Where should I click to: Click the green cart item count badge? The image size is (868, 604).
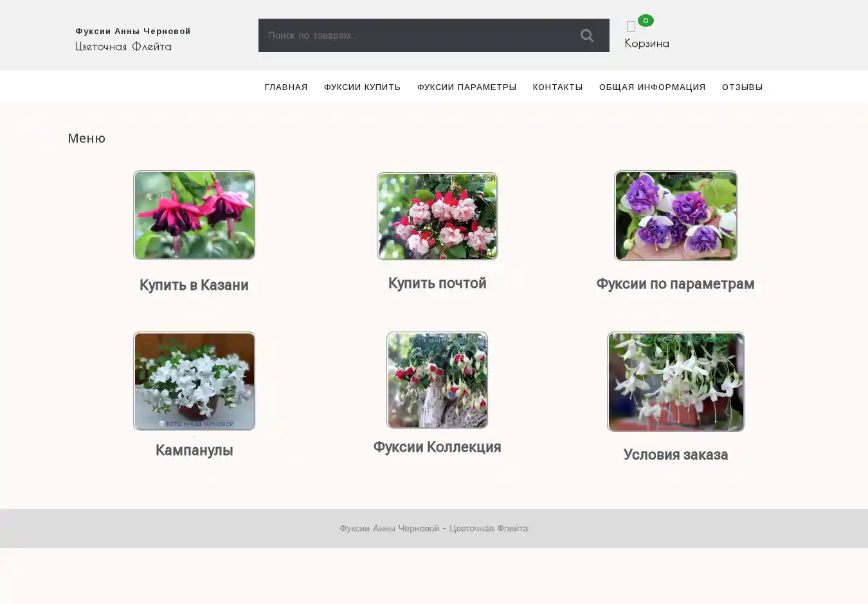(x=646, y=21)
